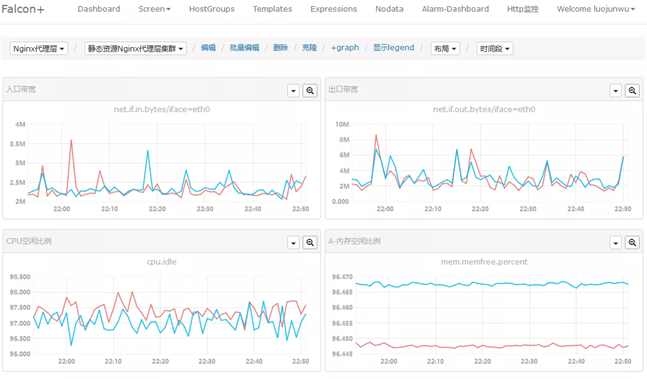Click the Falcon+ logo

[x=23, y=9]
